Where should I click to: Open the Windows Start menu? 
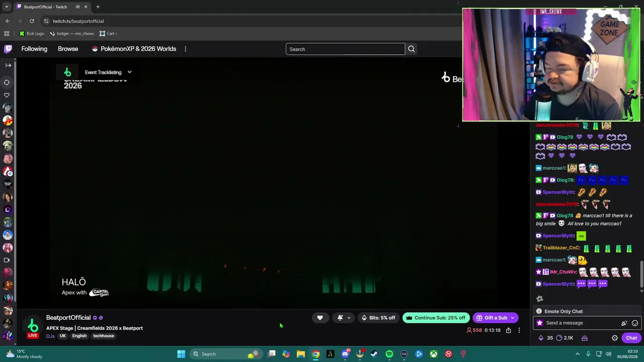click(x=181, y=354)
